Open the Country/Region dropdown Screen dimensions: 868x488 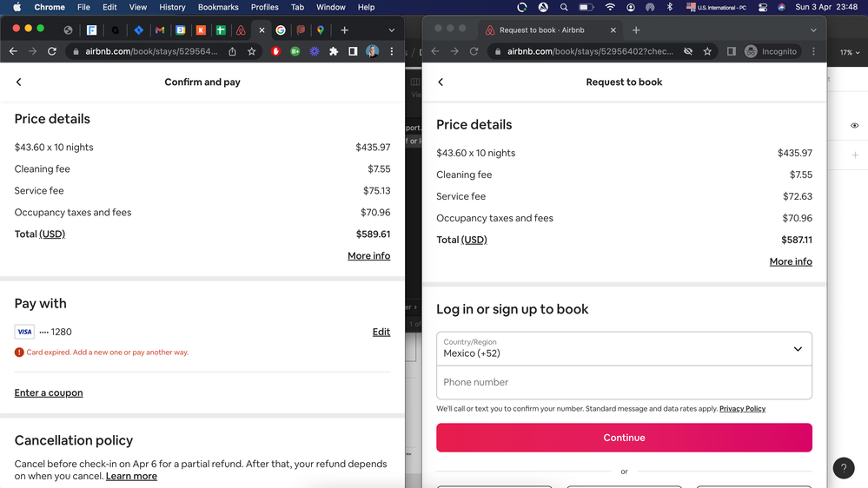point(624,348)
